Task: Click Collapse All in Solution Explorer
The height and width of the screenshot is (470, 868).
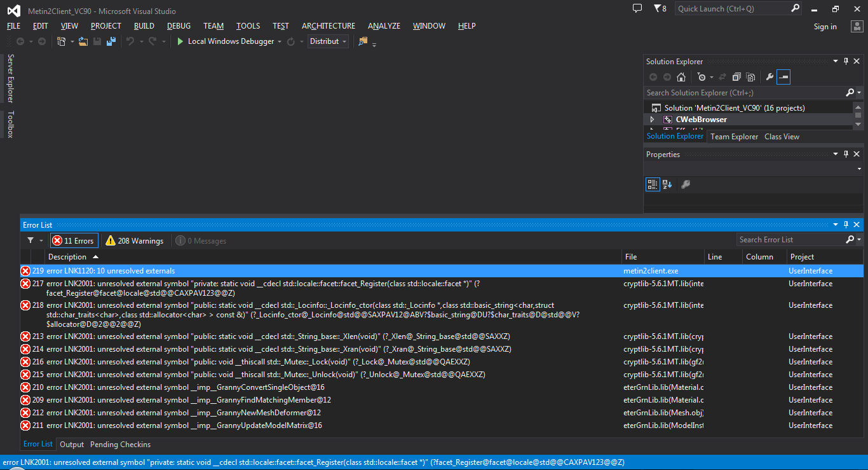Action: [x=736, y=77]
